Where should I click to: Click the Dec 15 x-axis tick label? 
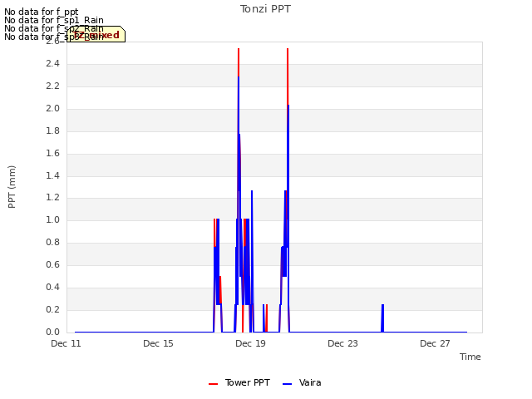158,343
